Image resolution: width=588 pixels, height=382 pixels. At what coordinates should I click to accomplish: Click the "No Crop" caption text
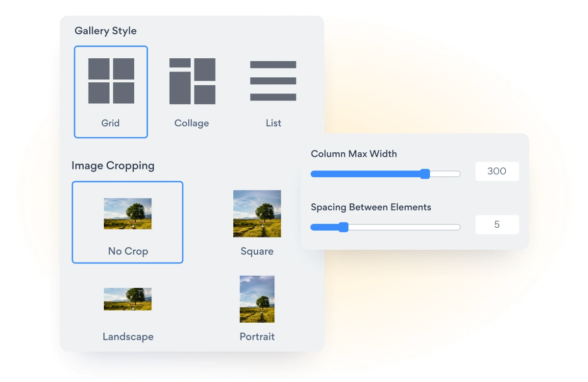pyautogui.click(x=128, y=251)
